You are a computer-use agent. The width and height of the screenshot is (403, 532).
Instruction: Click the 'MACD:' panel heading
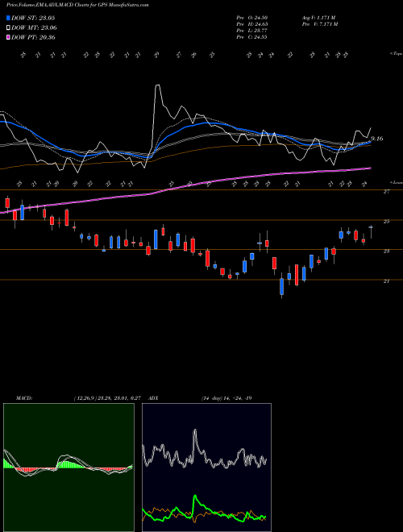tap(23, 398)
